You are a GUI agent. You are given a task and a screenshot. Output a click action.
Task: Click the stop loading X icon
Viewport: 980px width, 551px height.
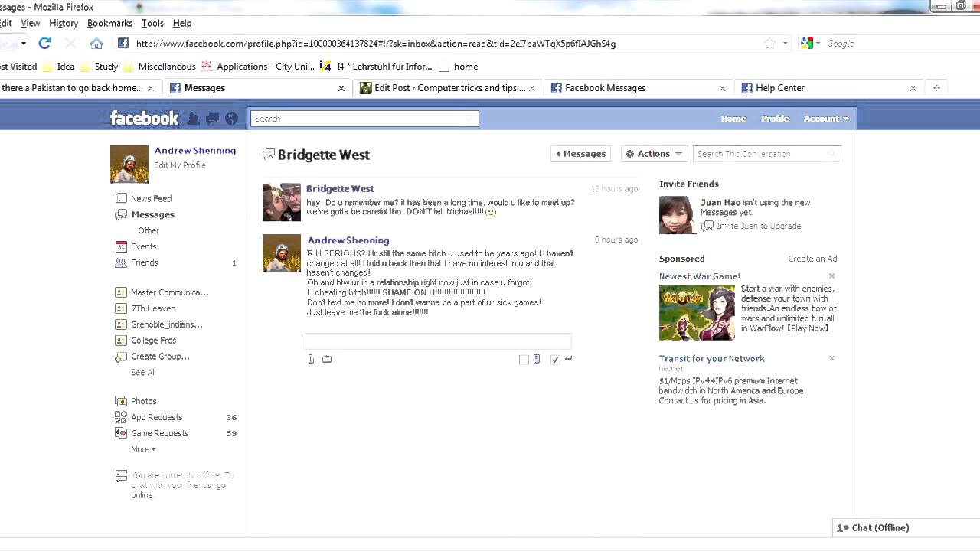pos(70,44)
